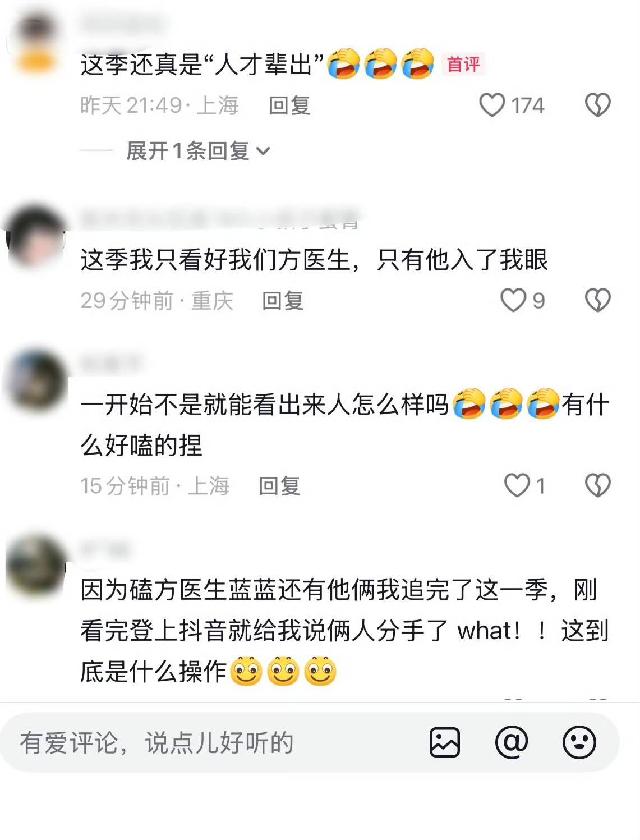The width and height of the screenshot is (640, 840).
Task: Dislike the "人才辈出" comment with broken heart
Action: pyautogui.click(x=597, y=105)
